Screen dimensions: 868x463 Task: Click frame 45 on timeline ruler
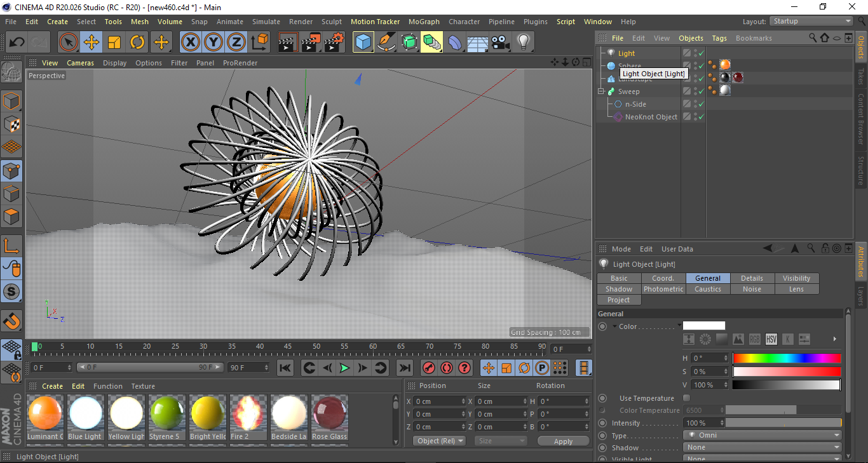[288, 348]
